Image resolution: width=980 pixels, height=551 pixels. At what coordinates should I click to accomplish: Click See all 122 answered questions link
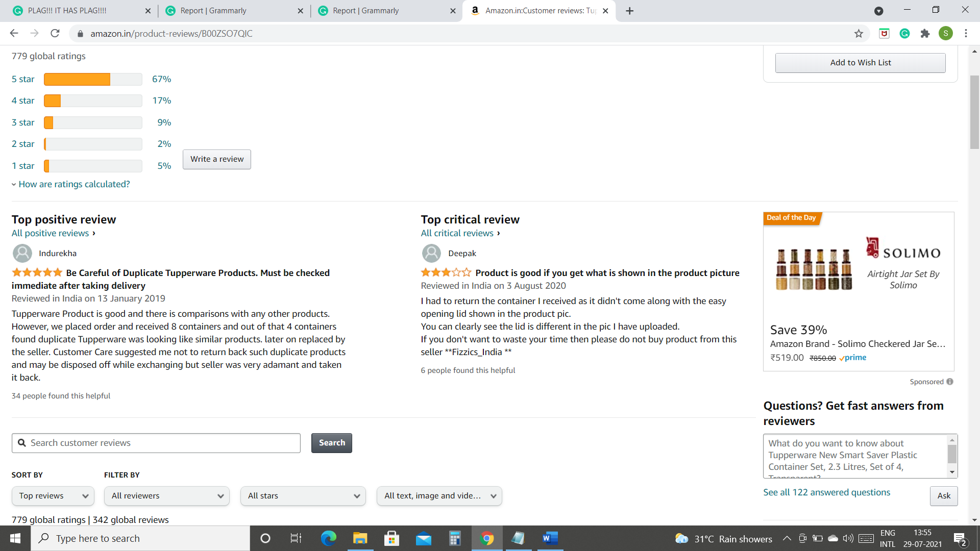tap(826, 492)
